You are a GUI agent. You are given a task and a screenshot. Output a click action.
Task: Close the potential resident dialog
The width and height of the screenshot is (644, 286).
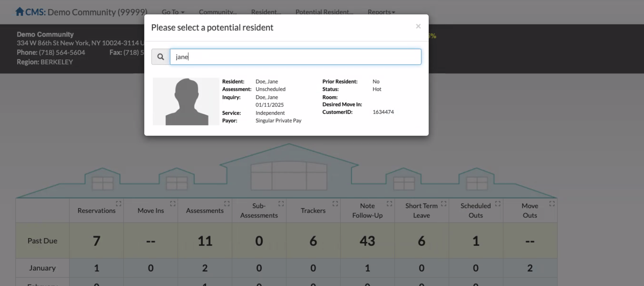(x=418, y=26)
